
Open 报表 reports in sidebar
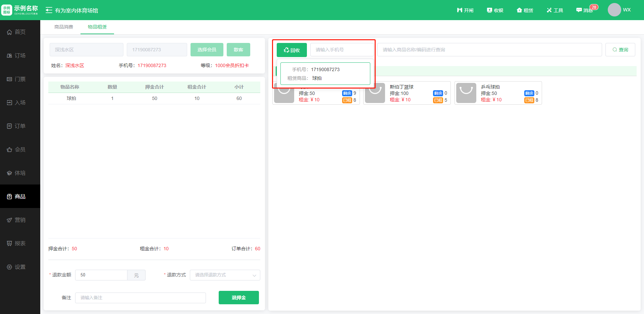(16, 244)
